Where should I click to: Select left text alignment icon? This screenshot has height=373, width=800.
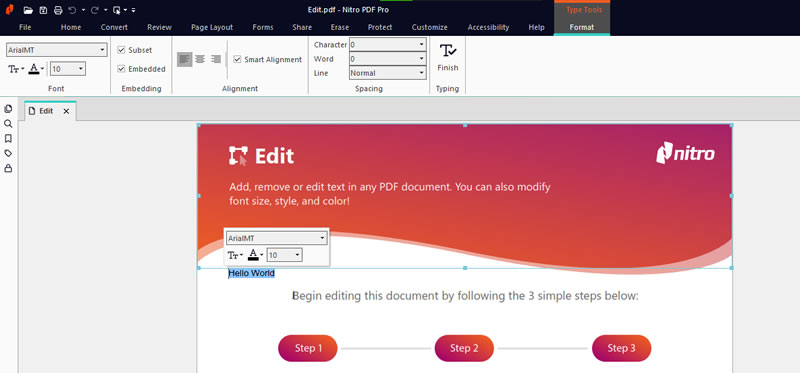coord(185,59)
